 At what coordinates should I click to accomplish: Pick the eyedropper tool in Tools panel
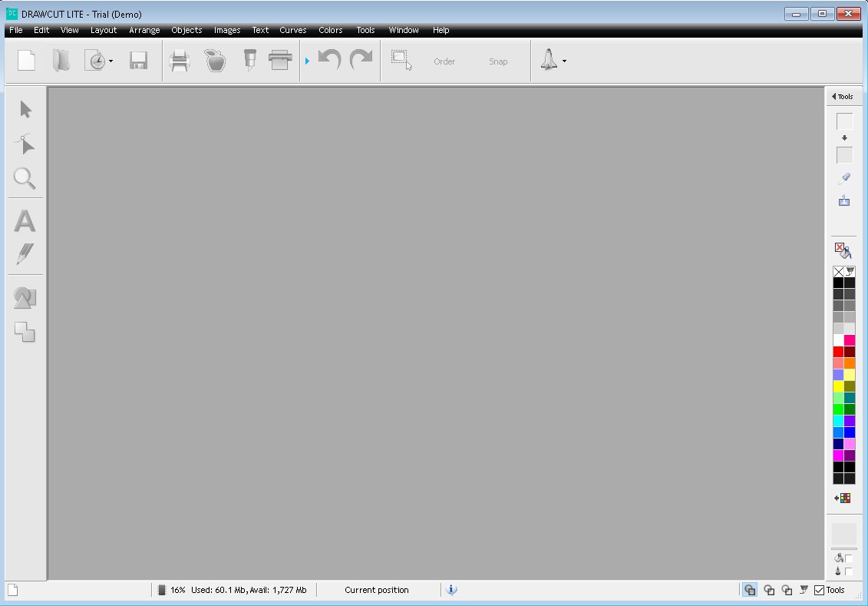click(844, 178)
